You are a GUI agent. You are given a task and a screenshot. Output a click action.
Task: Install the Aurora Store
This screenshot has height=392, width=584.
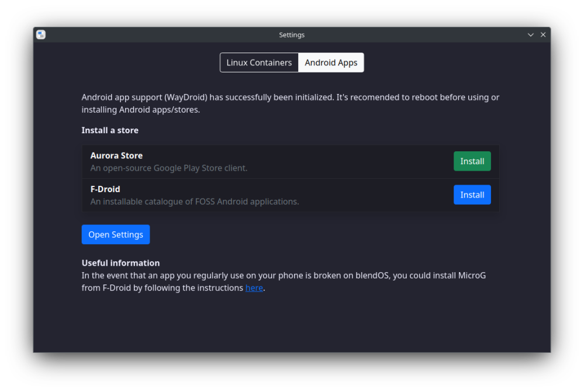tap(472, 161)
